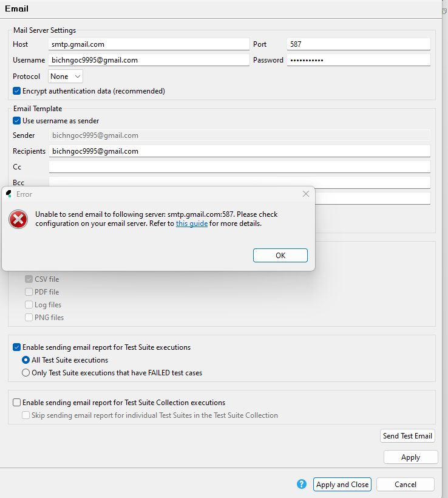Select only FAILED test cases option
This screenshot has width=448, height=498.
pos(25,373)
